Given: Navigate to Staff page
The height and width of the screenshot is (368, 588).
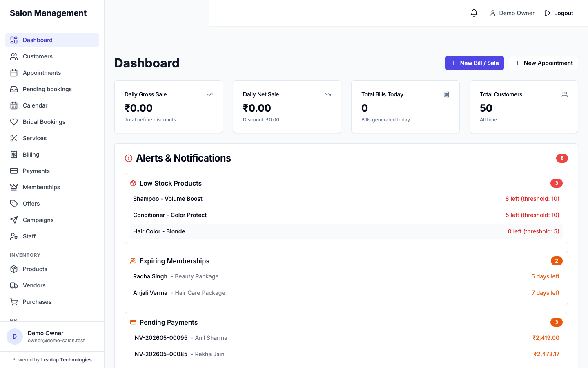Looking at the screenshot, I should click(52, 236).
